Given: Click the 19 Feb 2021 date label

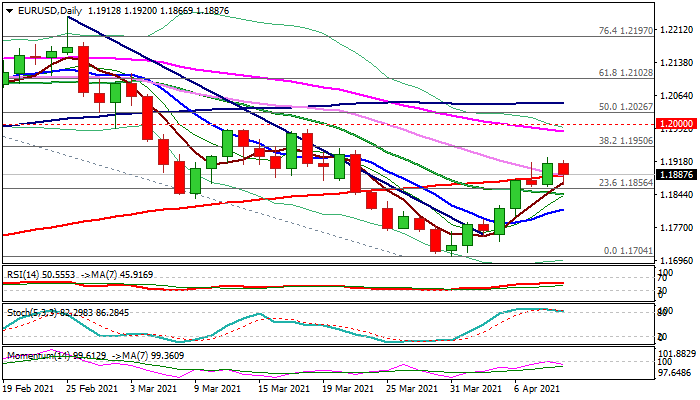Looking at the screenshot, I should (x=30, y=387).
